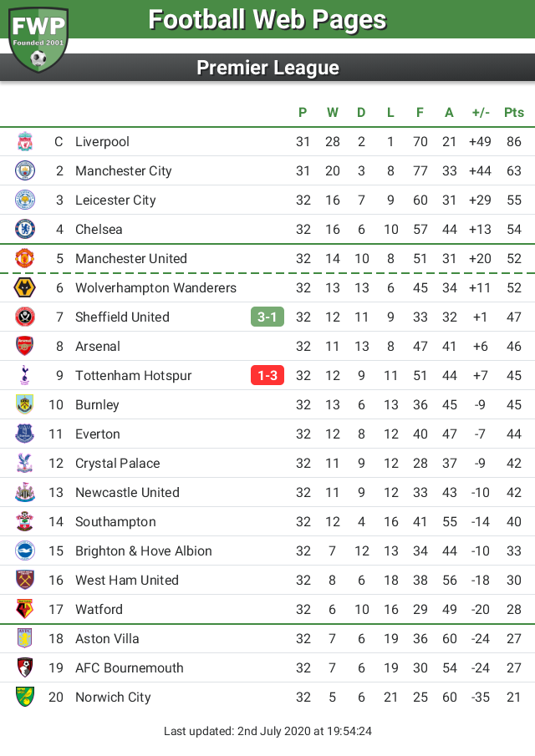Open the Brighton & Hove Albion row
The height and width of the screenshot is (756, 535).
pos(267,551)
